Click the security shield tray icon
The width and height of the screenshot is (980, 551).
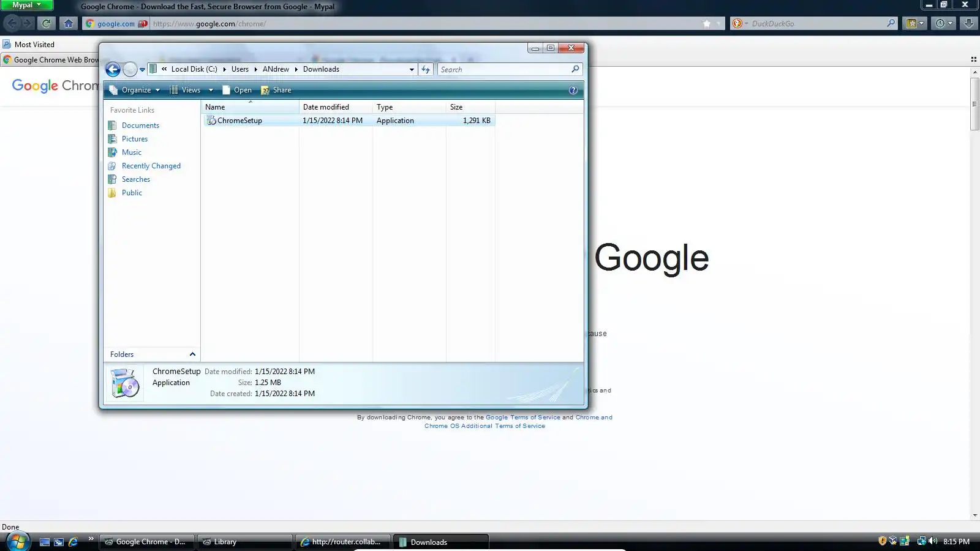(882, 541)
